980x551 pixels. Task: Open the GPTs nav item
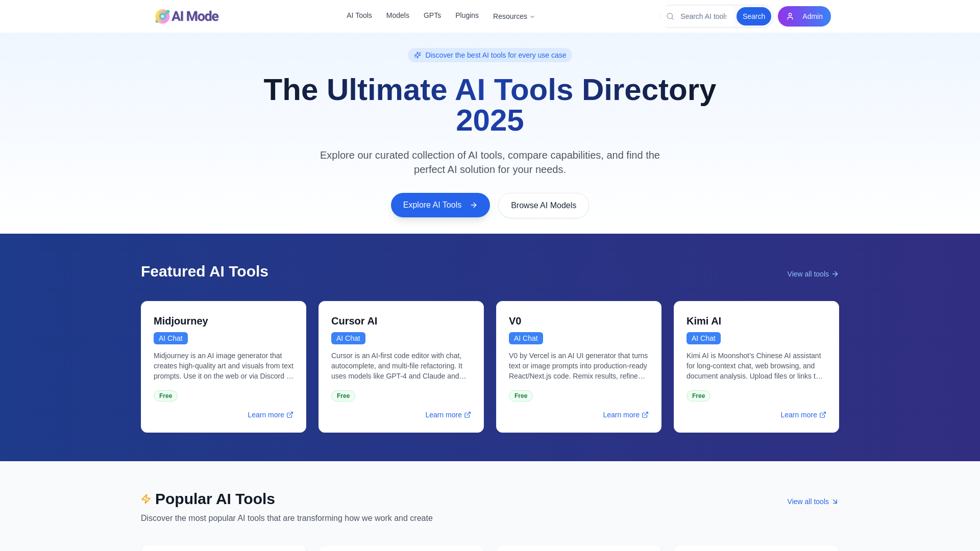pyautogui.click(x=432, y=15)
